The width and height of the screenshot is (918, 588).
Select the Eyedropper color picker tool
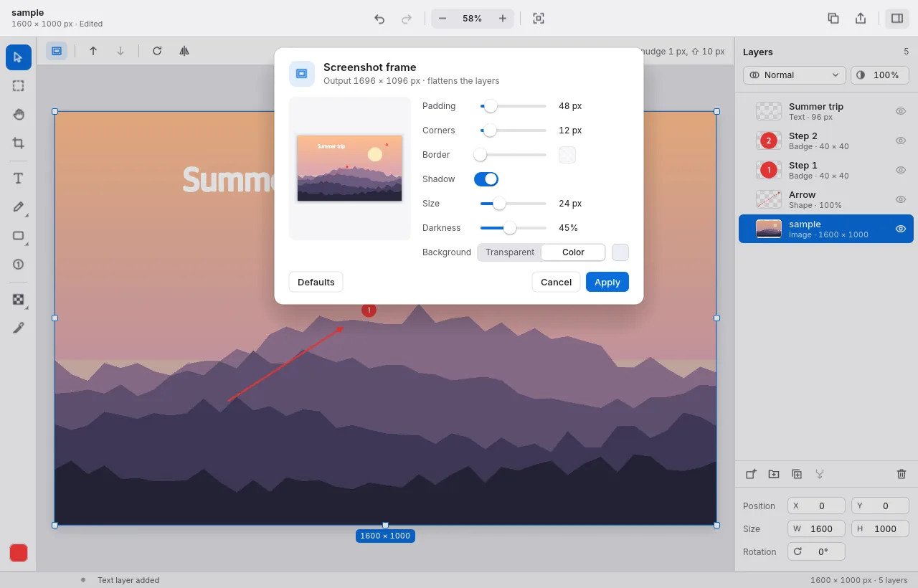[19, 328]
